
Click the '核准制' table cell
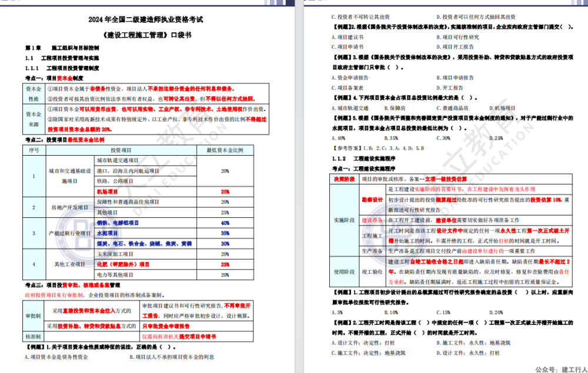[x=33, y=337]
